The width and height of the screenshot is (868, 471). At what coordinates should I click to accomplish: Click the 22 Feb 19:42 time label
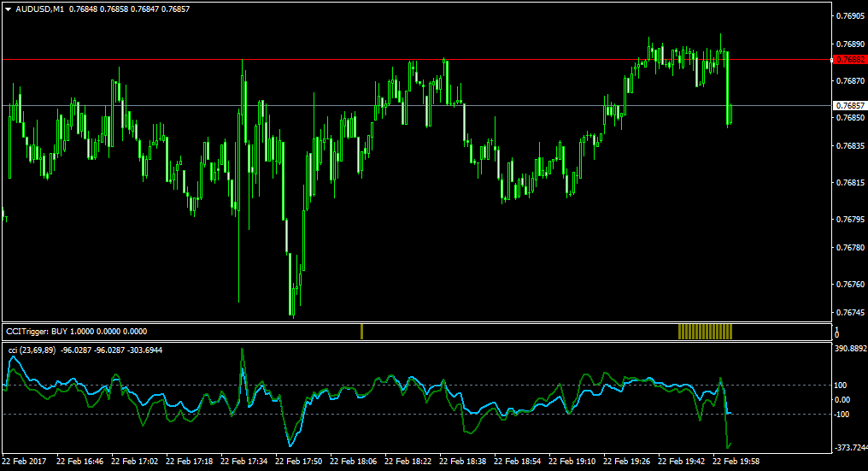click(x=682, y=461)
